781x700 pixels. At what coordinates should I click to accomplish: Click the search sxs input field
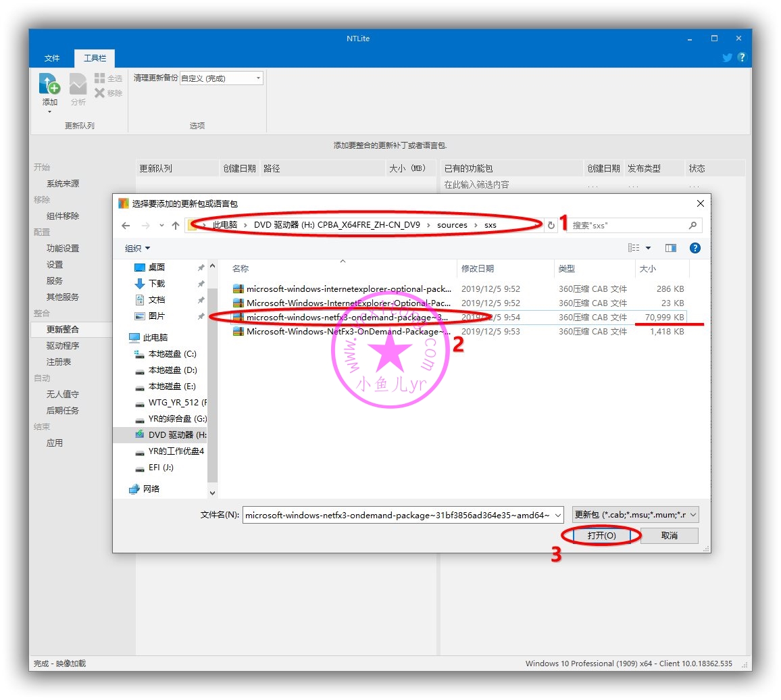pyautogui.click(x=626, y=225)
